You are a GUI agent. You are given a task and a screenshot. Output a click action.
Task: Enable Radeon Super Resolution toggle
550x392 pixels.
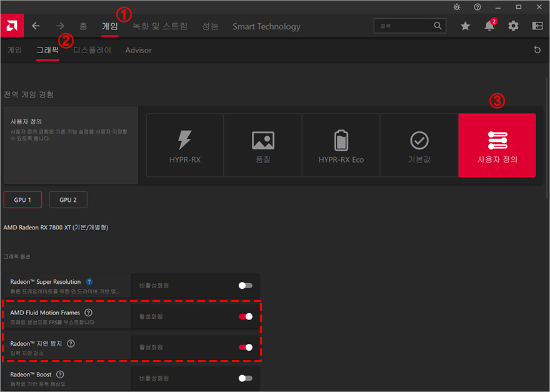[x=245, y=286]
